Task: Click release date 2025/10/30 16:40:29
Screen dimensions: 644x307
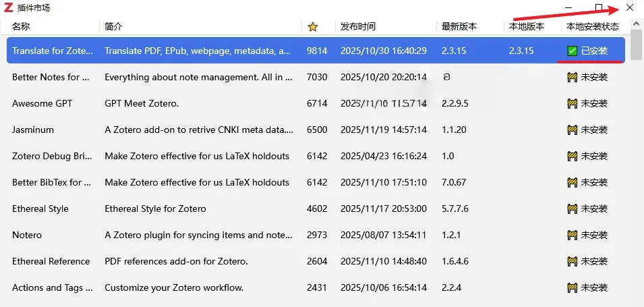Action: tap(384, 51)
